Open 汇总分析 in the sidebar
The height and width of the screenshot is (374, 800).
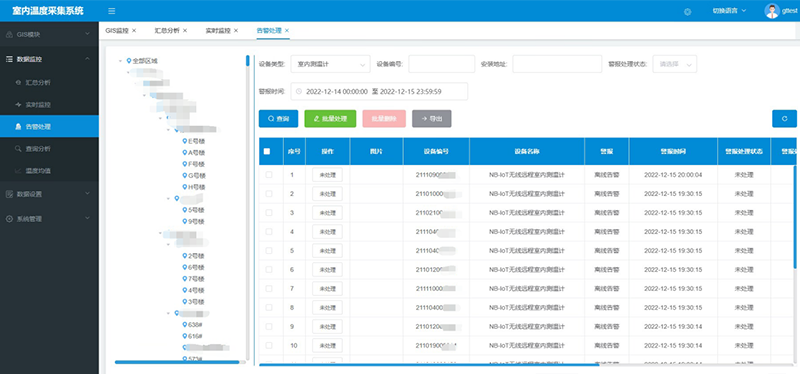pos(49,82)
